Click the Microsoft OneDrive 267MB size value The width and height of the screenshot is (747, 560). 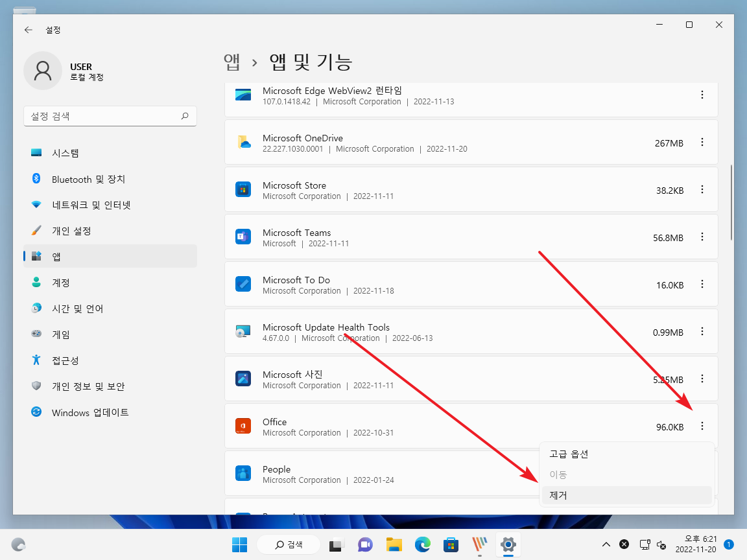[669, 143]
